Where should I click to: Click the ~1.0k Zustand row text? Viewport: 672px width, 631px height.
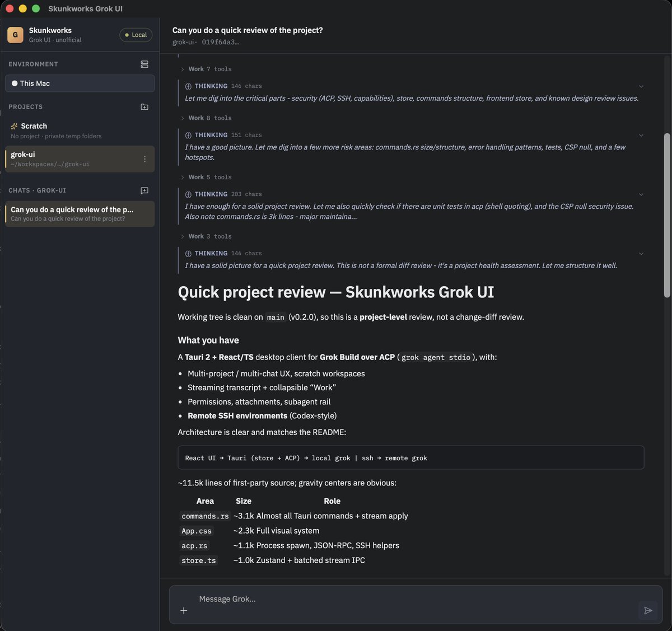click(x=299, y=560)
